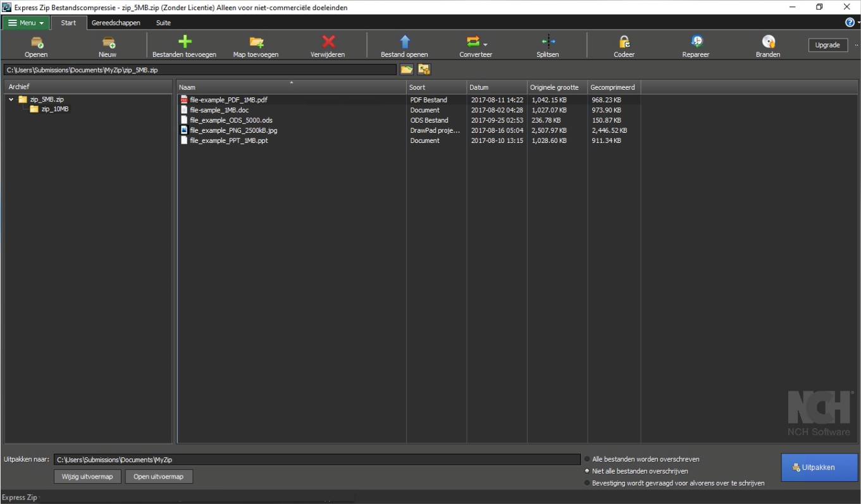Collapse the zip_5MB.zip tree node
This screenshot has width=861, height=504.
click(x=11, y=99)
